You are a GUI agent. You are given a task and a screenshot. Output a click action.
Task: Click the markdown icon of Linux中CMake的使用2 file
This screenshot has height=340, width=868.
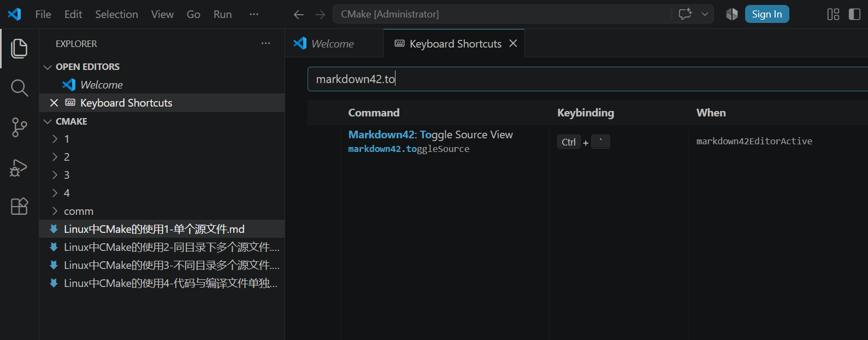(54, 247)
